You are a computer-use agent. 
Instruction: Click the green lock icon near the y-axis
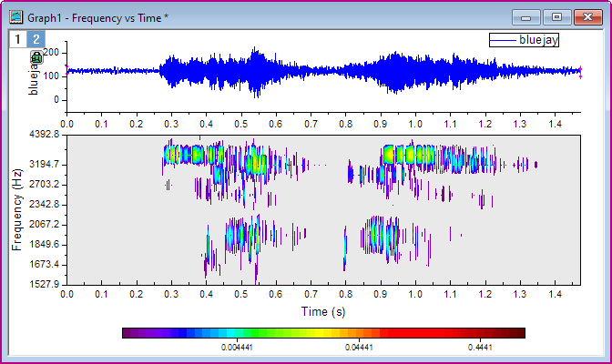click(x=36, y=58)
